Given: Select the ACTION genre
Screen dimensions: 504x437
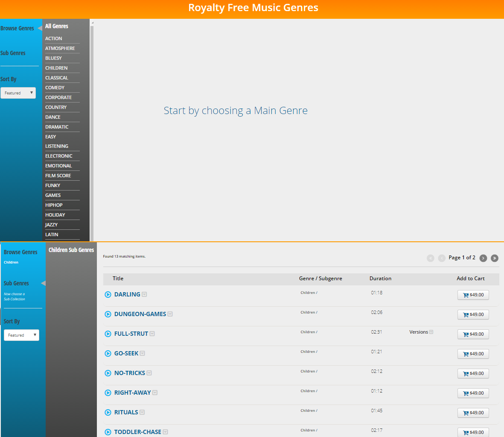Looking at the screenshot, I should tap(54, 38).
